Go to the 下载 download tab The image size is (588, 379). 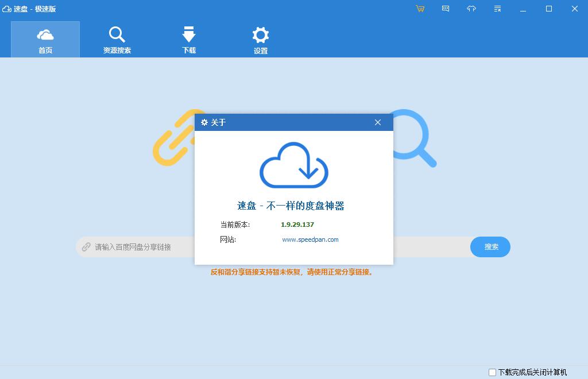click(x=188, y=40)
